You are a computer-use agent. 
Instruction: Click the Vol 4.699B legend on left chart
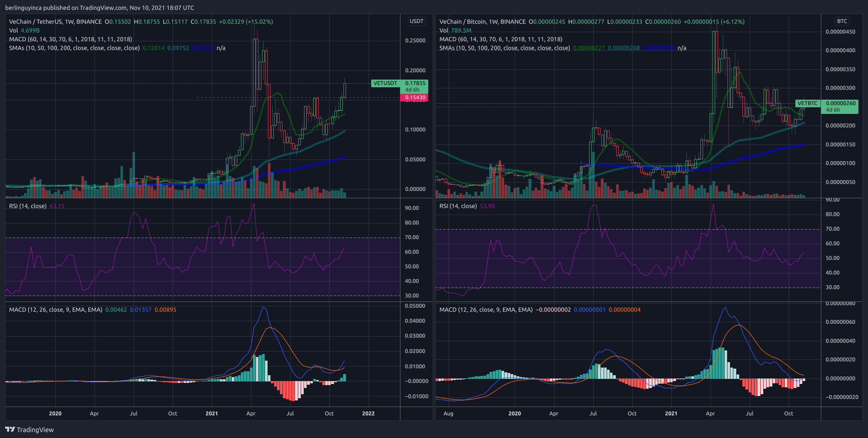(24, 30)
